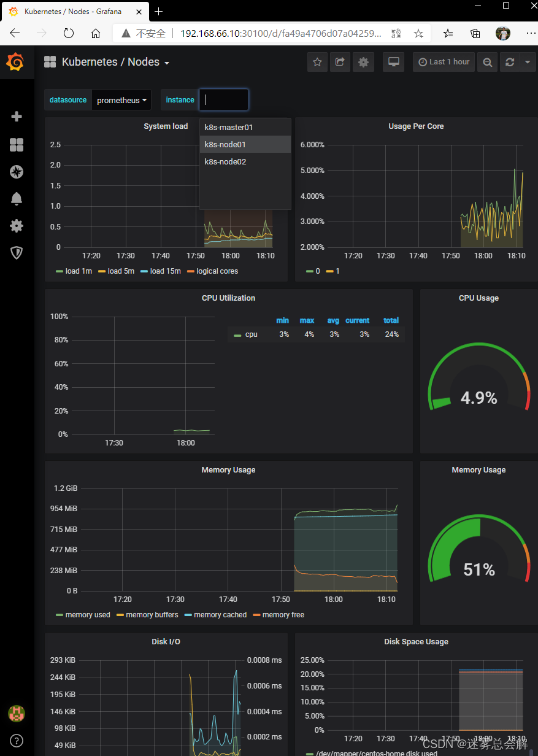The width and height of the screenshot is (538, 756).
Task: Open the Create plus menu in sidebar
Action: pyautogui.click(x=17, y=117)
